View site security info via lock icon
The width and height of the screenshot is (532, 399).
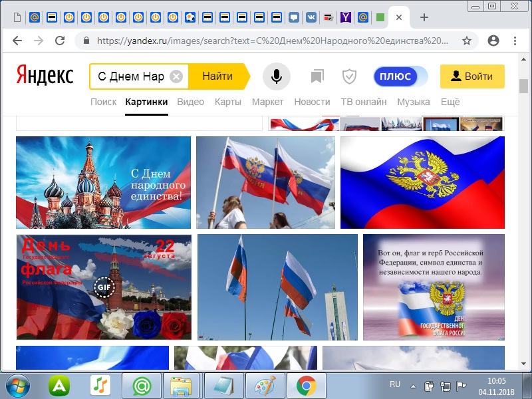[86, 41]
